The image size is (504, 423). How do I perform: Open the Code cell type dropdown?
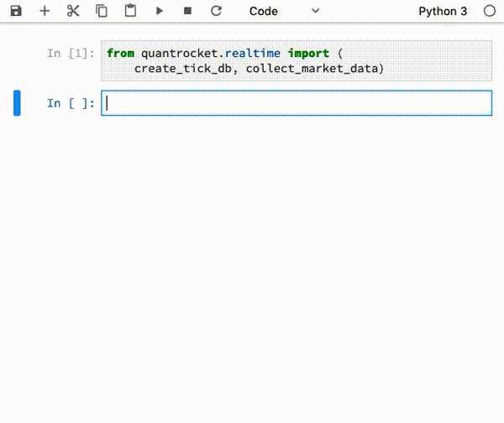pyautogui.click(x=284, y=11)
